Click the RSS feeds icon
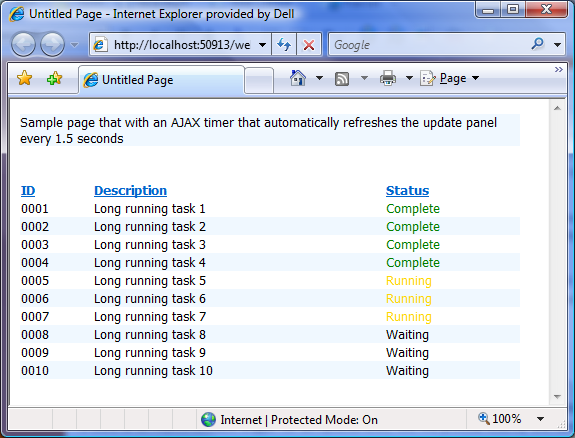 342,79
